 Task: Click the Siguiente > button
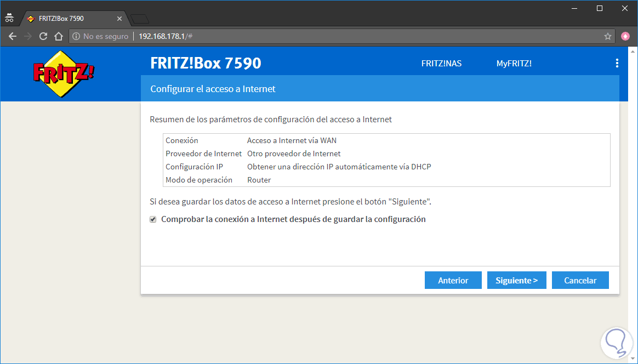(517, 280)
